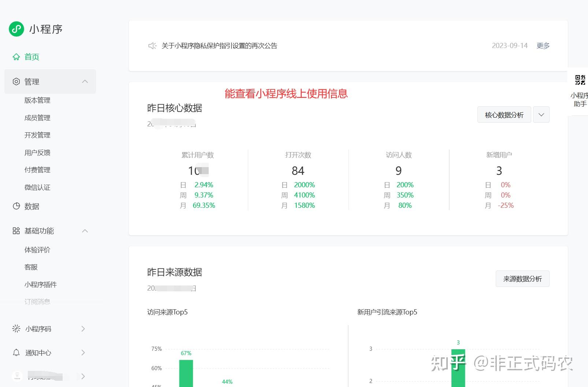Click the 访问人数 metric label
This screenshot has width=588, height=387.
(x=399, y=155)
